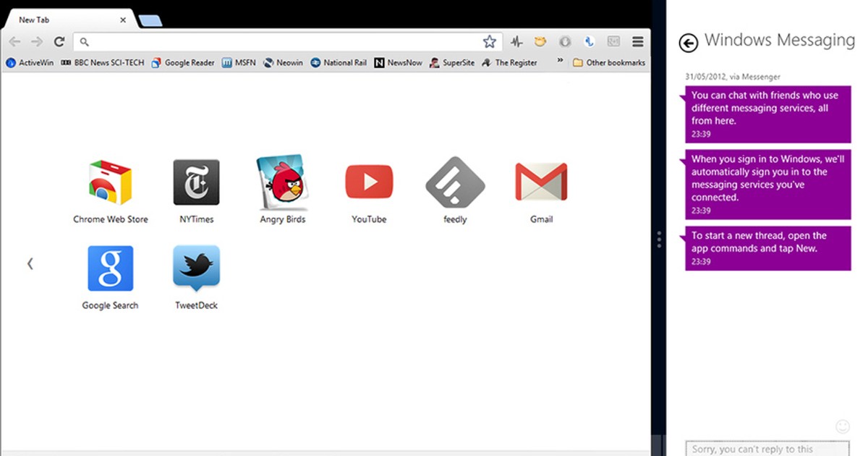Open Google Search app icon

(x=110, y=268)
